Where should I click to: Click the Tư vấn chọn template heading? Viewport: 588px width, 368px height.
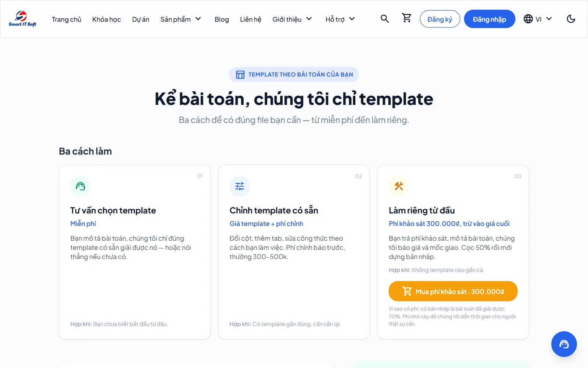pos(113,210)
